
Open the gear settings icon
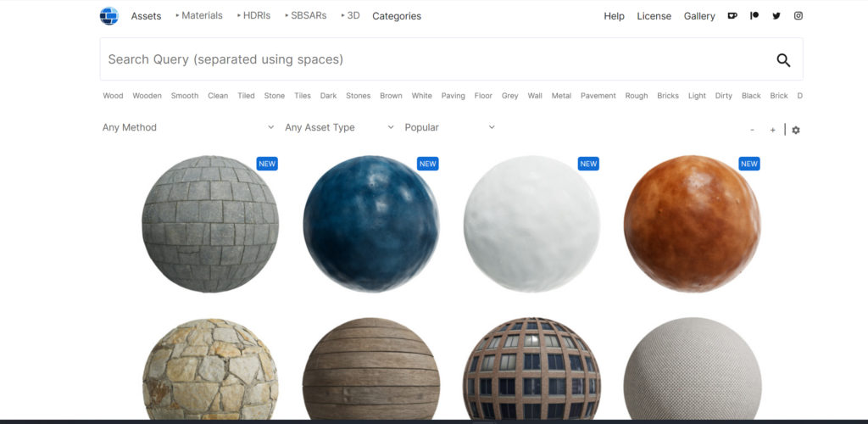[x=796, y=130]
